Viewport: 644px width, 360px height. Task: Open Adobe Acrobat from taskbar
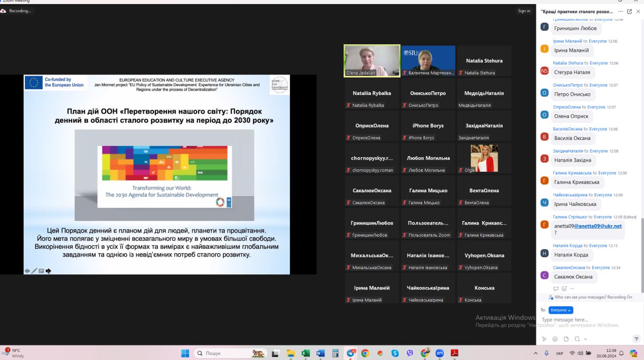click(454, 353)
